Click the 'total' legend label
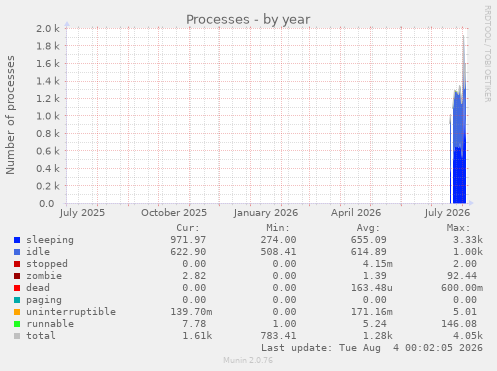Image resolution: width=497 pixels, height=371 pixels. pos(41,336)
